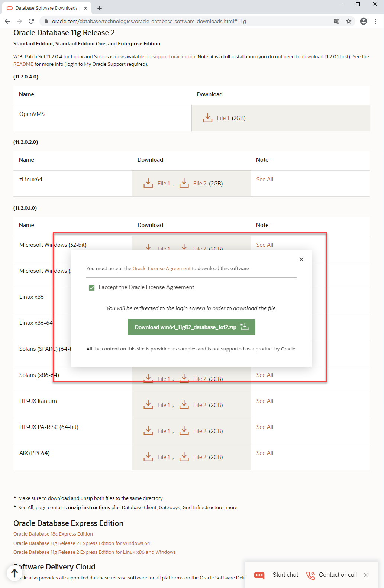Select the 'Oracle Database 11g Release 2' heading
Image resolution: width=384 pixels, height=588 pixels.
click(64, 33)
